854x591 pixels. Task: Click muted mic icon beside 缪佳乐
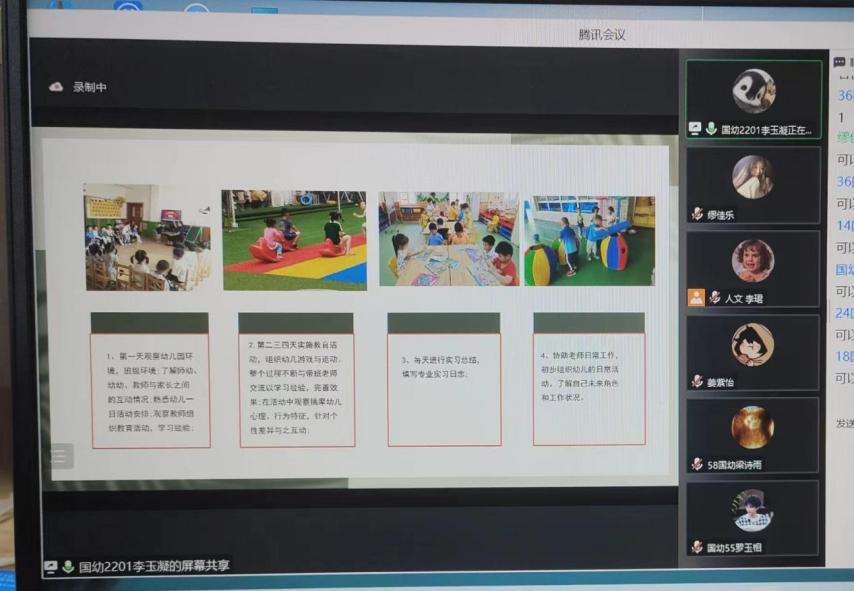[x=697, y=214]
